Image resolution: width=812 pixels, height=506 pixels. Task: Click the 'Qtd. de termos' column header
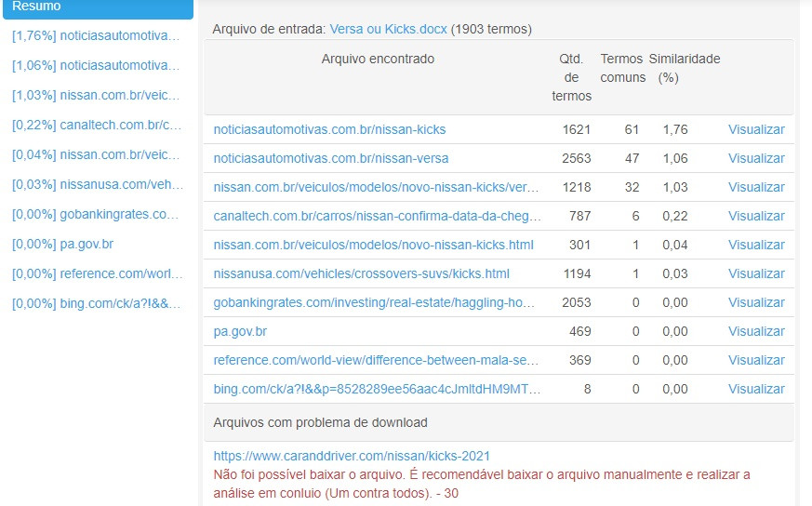571,78
